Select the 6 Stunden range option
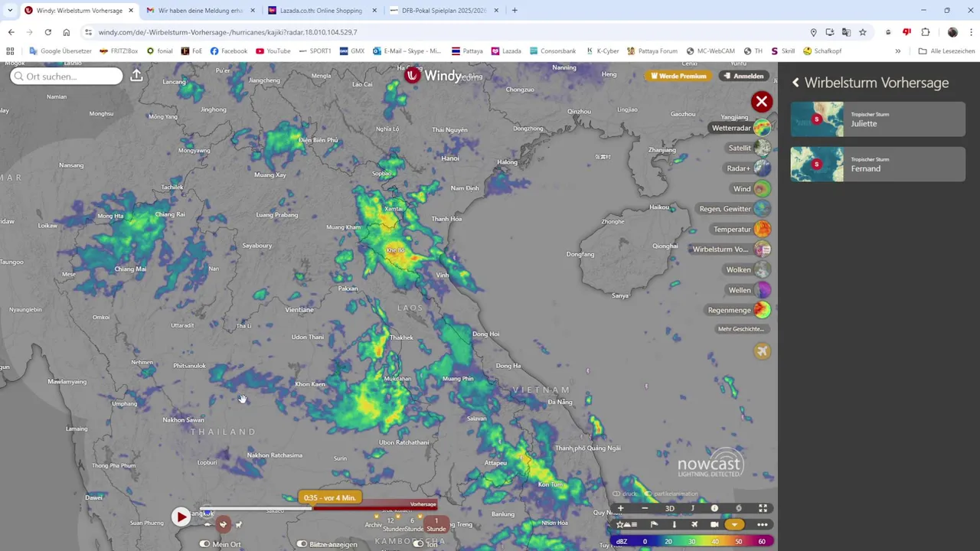The height and width of the screenshot is (551, 980). [x=412, y=525]
